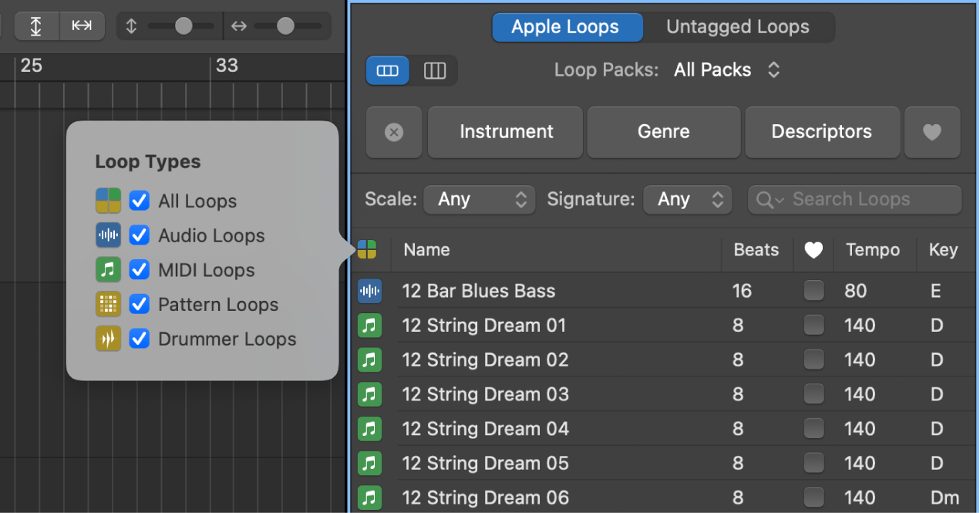The width and height of the screenshot is (980, 513).
Task: Click the loop types icon in header
Action: point(367,249)
